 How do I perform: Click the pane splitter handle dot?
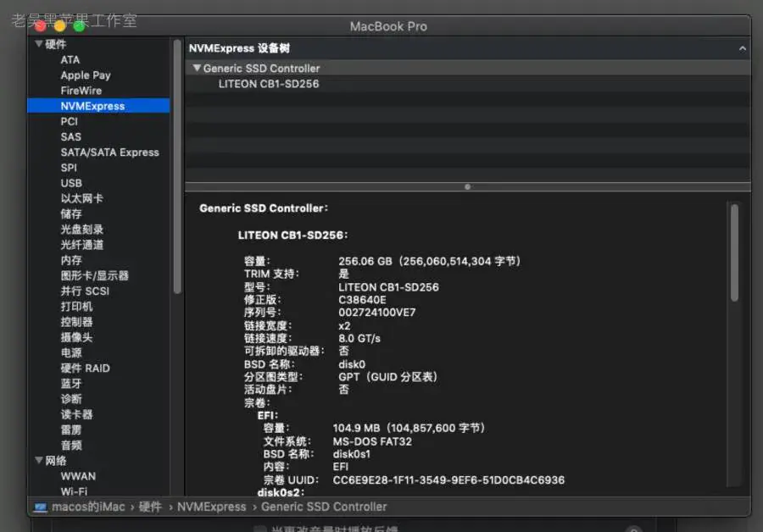point(467,186)
